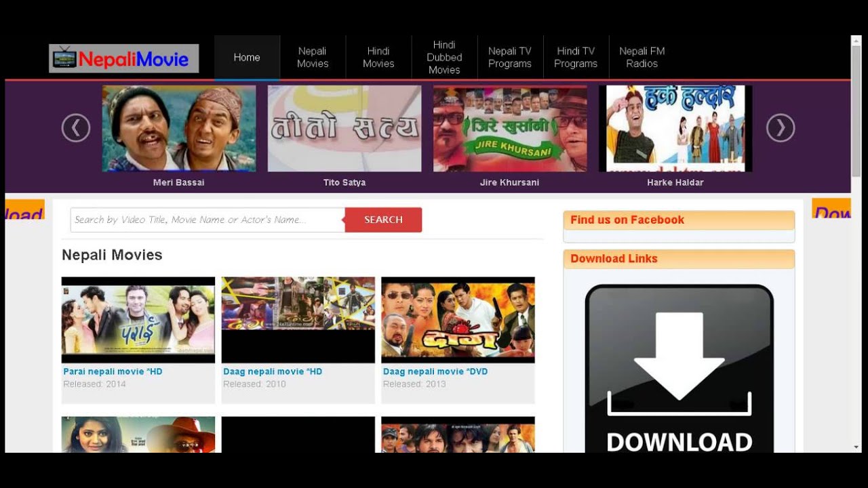The width and height of the screenshot is (868, 488).
Task: Open the Nepali FM Radios menu
Action: (642, 58)
